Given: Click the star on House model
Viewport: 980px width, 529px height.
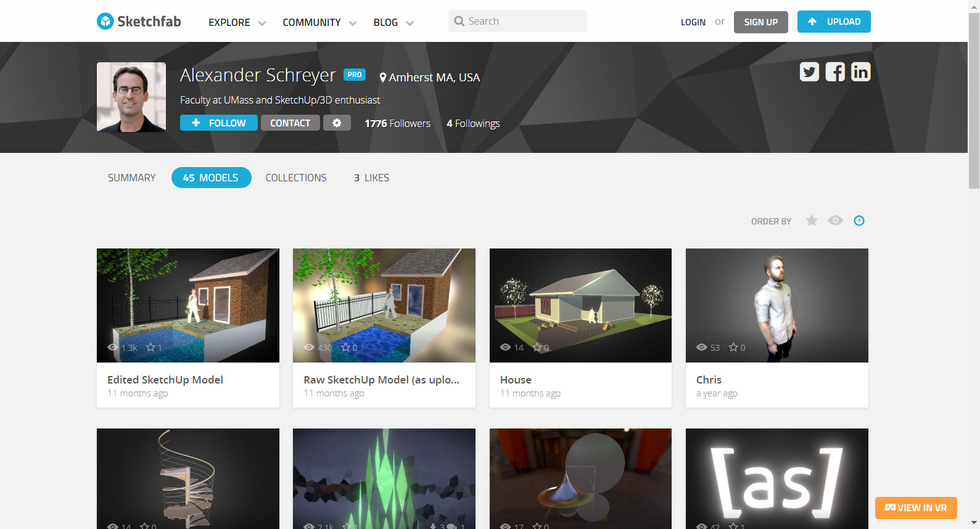Looking at the screenshot, I should tap(537, 347).
